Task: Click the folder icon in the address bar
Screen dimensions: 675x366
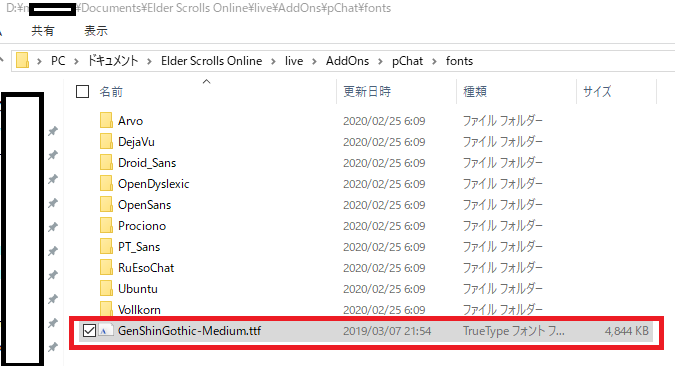Action: coord(22,61)
